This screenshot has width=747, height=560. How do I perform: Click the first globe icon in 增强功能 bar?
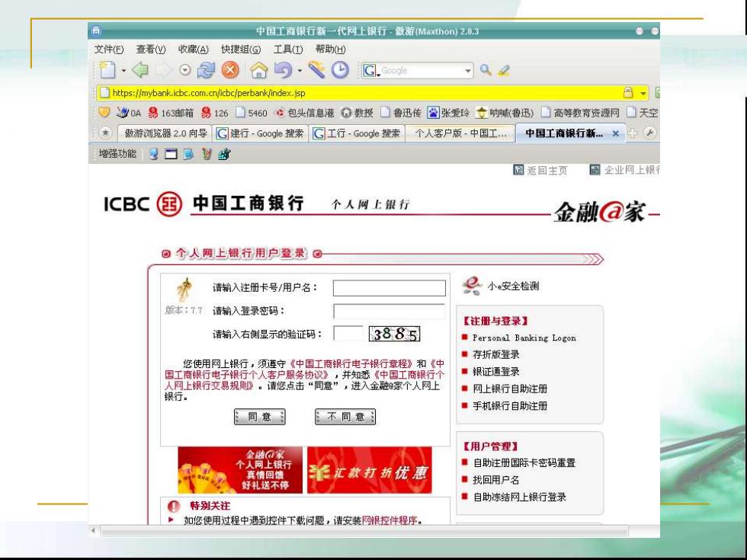click(x=153, y=154)
